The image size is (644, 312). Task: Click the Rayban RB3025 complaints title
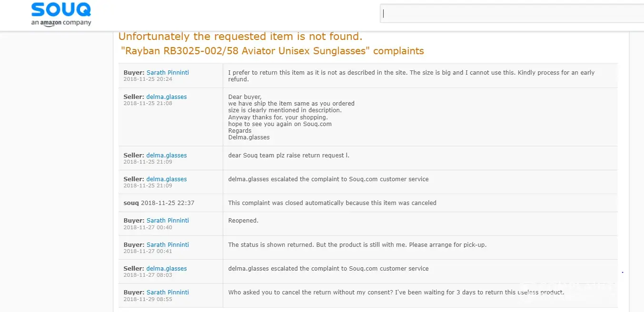point(272,51)
